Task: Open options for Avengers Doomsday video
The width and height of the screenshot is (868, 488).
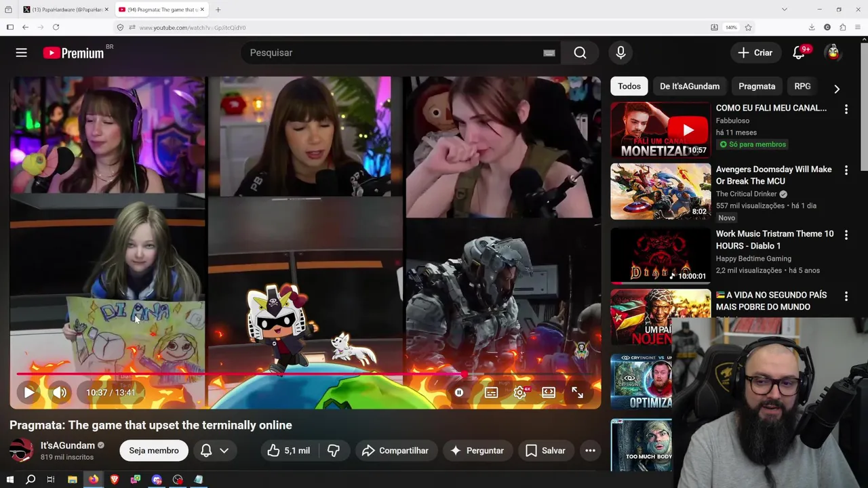Action: coord(846,171)
